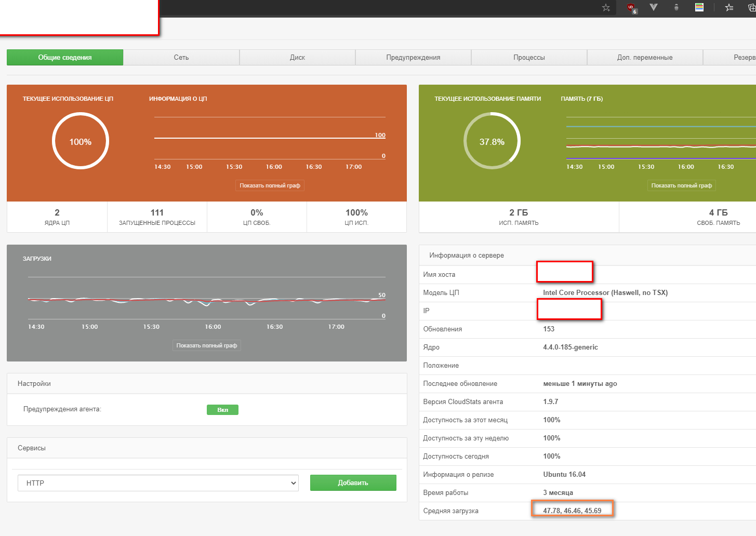
Task: Open the Collections icon in browser toolbar
Action: [x=751, y=7]
